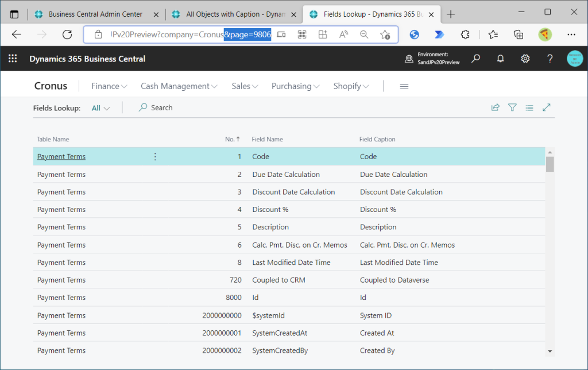This screenshot has width=588, height=370.
Task: Close the Business Central Admin Center tab
Action: pos(156,14)
